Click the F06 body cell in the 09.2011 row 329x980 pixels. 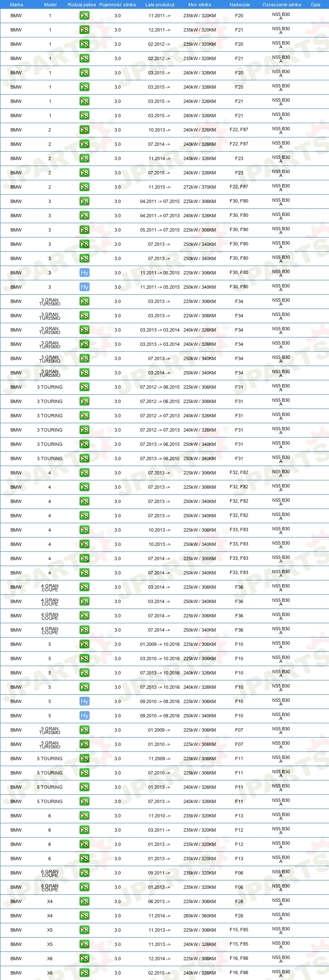(x=239, y=873)
